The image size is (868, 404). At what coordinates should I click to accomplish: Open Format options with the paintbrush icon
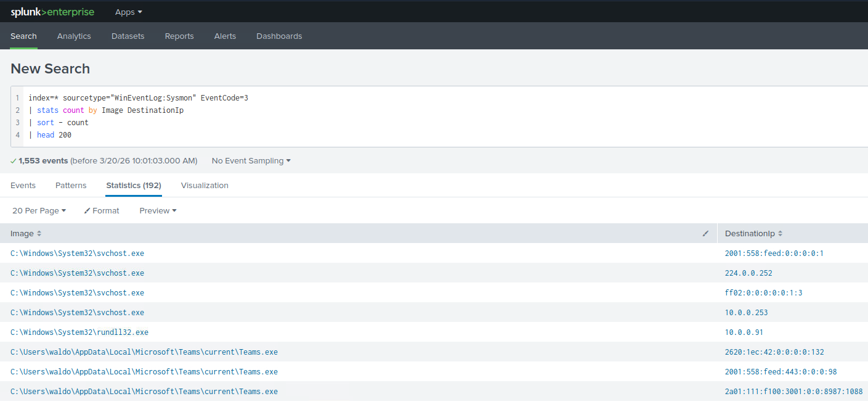click(102, 211)
